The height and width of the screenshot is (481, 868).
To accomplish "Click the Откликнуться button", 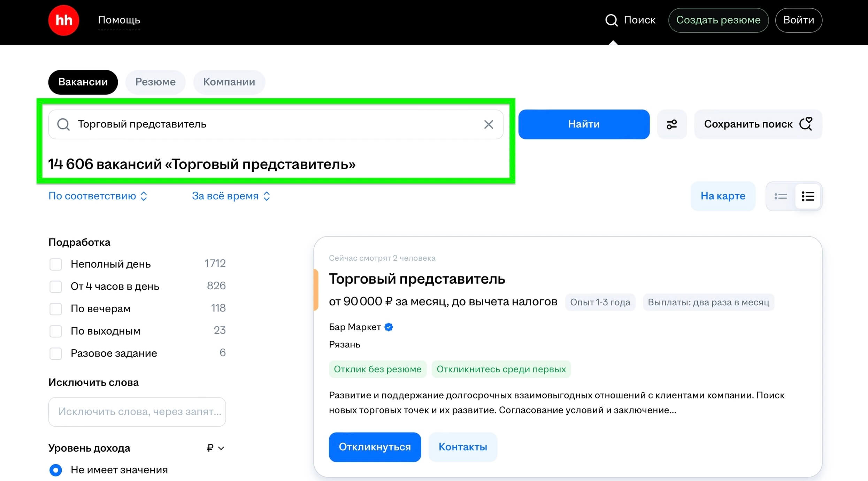I will [x=375, y=447].
